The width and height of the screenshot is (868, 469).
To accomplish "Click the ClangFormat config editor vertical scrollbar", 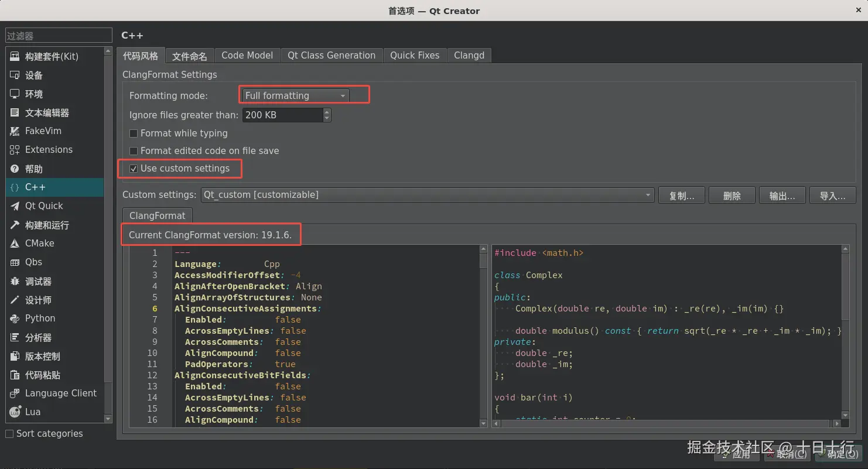I will pos(483,336).
